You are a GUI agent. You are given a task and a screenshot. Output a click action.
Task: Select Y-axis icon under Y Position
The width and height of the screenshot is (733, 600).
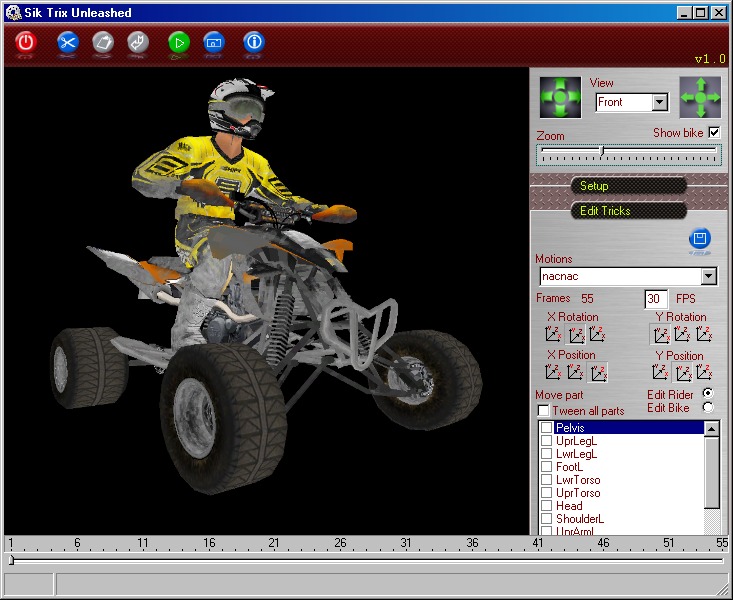click(683, 372)
